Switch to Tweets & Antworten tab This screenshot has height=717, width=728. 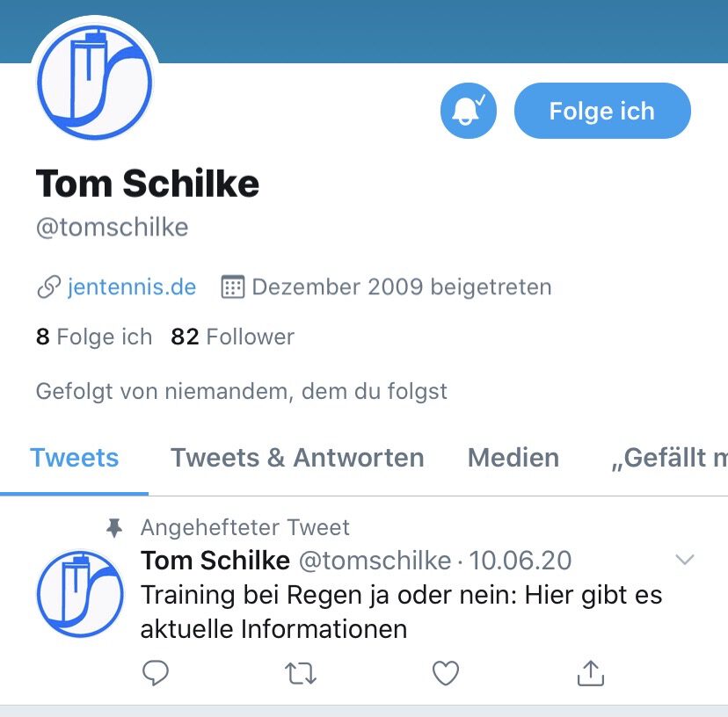click(x=297, y=458)
